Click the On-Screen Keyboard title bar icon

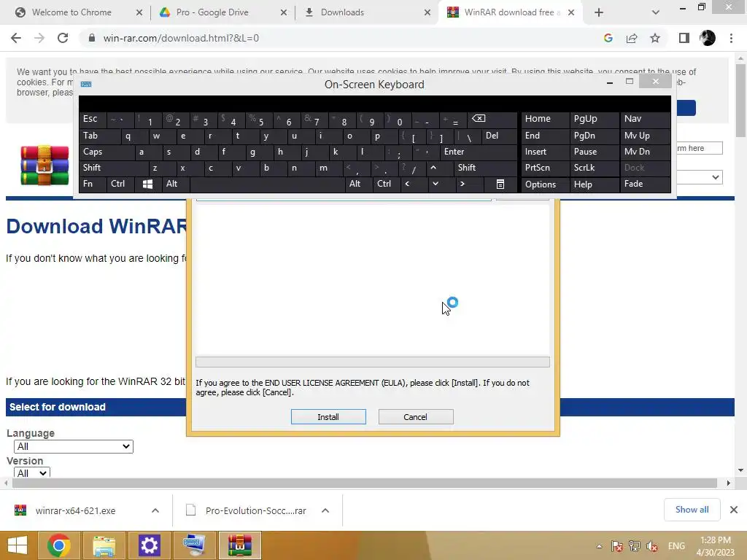click(x=86, y=85)
